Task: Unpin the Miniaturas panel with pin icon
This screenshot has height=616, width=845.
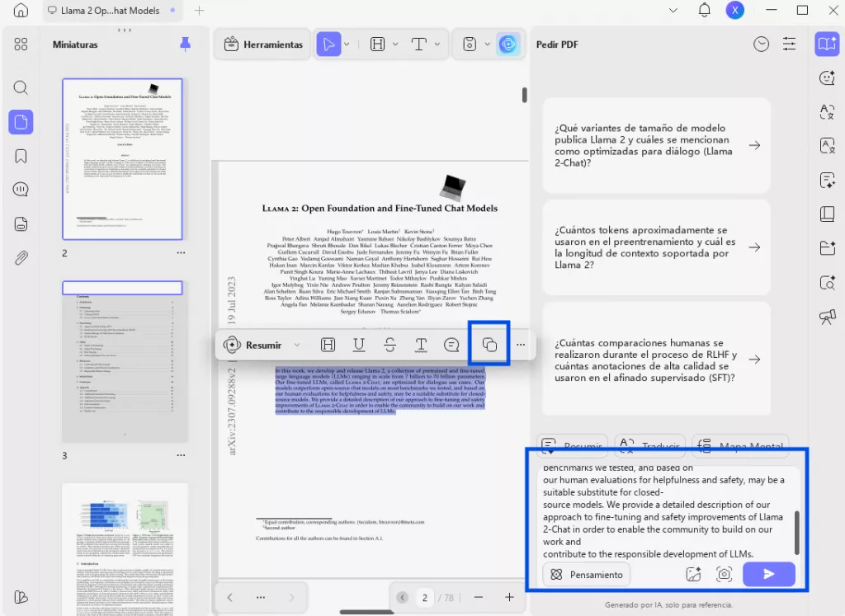Action: coord(185,45)
